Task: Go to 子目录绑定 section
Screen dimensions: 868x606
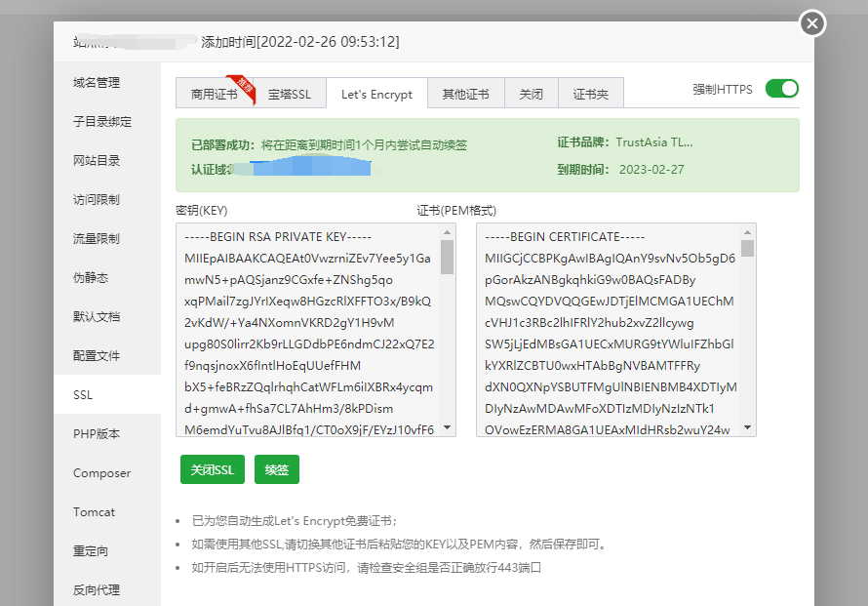Action: tap(107, 121)
